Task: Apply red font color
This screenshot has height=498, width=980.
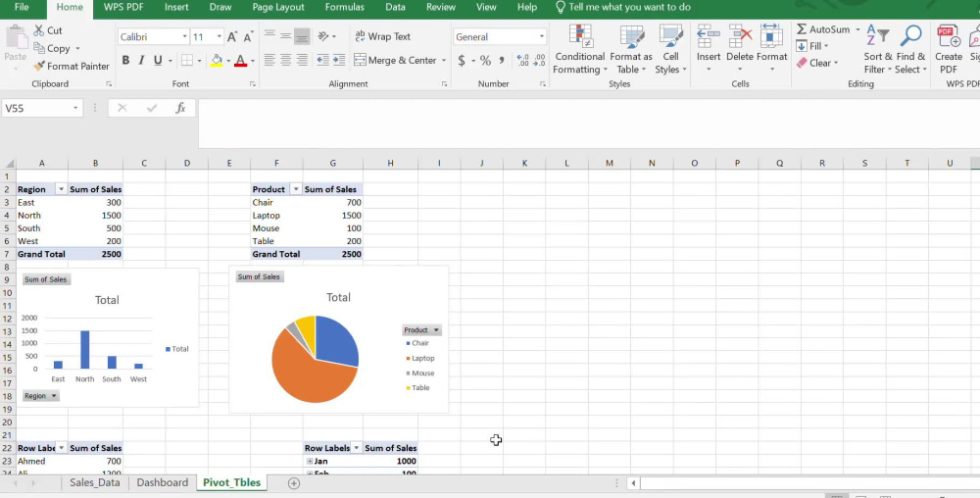Action: click(x=241, y=60)
